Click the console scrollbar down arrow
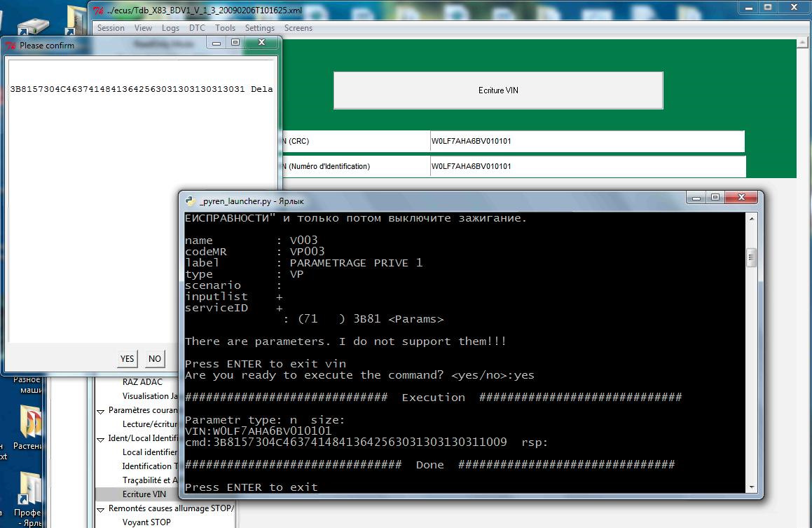The width and height of the screenshot is (812, 528). [x=752, y=487]
